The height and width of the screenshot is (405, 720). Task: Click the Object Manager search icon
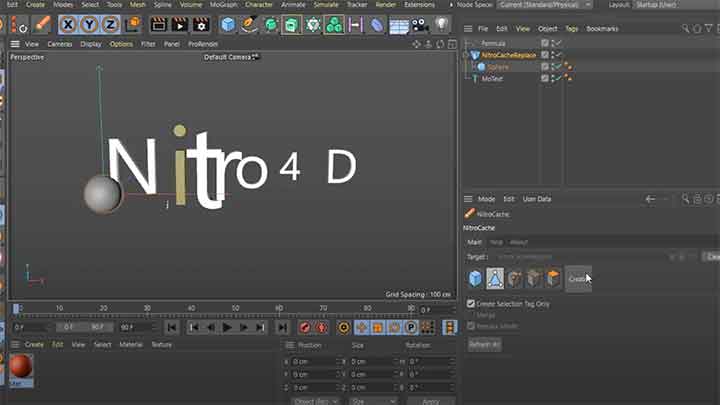pos(686,29)
